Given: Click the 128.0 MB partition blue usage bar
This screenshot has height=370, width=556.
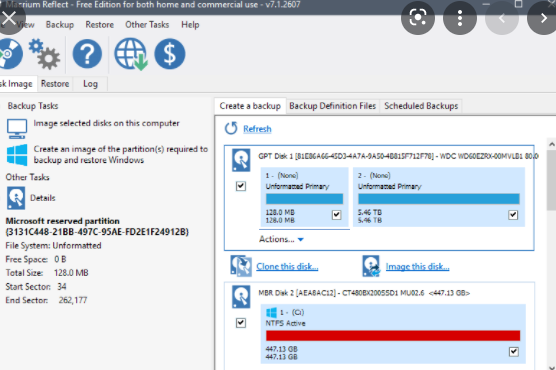Looking at the screenshot, I should click(304, 199).
